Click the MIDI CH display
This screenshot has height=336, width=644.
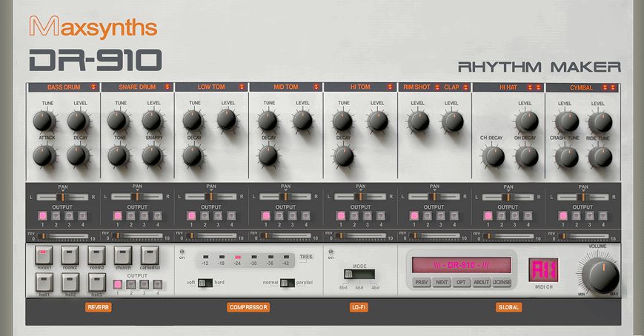pos(542,269)
